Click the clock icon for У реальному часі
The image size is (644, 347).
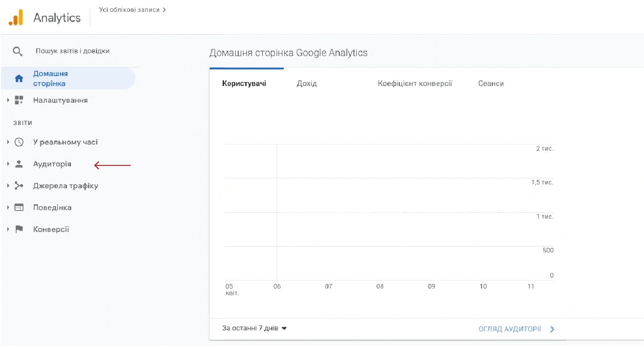tap(19, 142)
